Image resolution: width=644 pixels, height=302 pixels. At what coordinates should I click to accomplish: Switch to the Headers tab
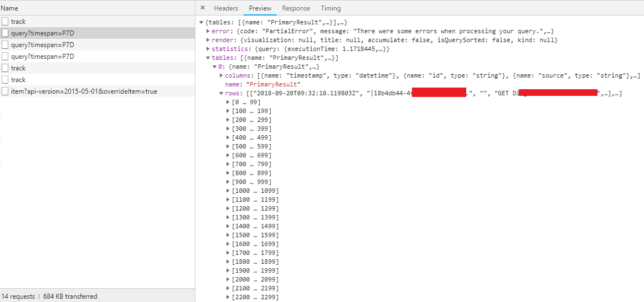click(226, 8)
